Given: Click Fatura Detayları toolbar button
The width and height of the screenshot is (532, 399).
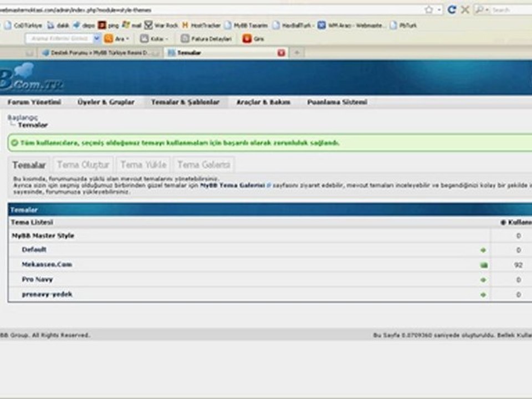Looking at the screenshot, I should coord(206,39).
